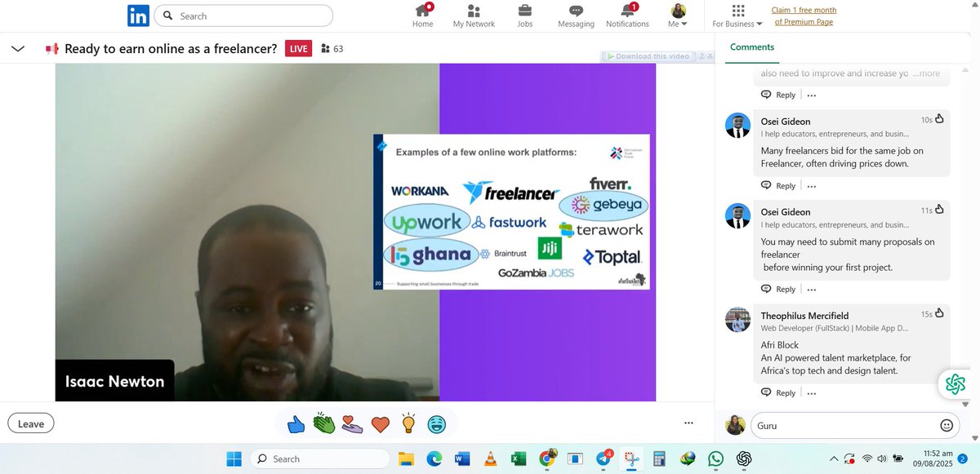Like Osei Gideon's comment about bidding
The width and height of the screenshot is (980, 474).
939,119
